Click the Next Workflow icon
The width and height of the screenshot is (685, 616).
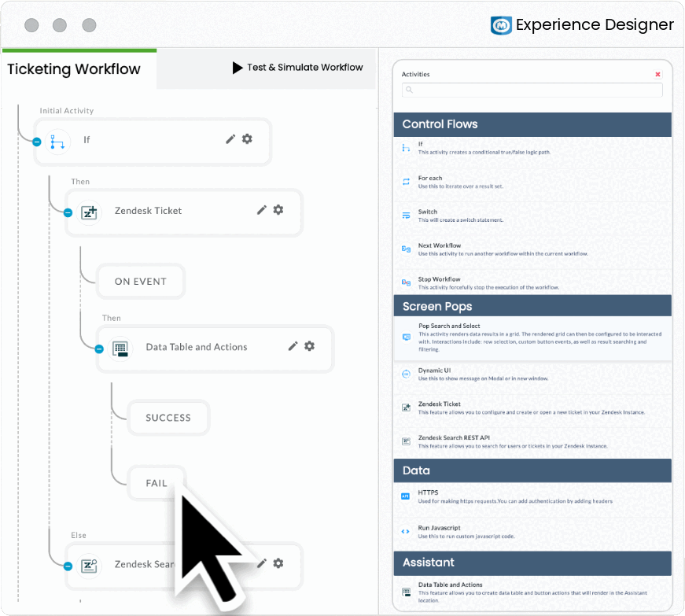click(406, 249)
